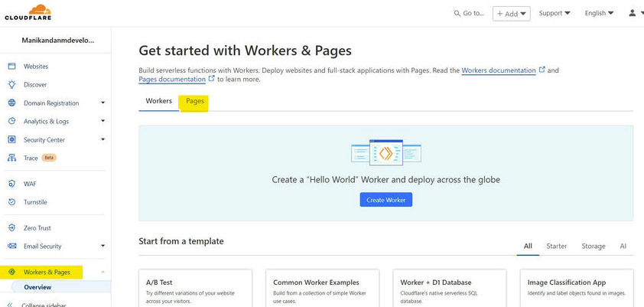The width and height of the screenshot is (644, 307).
Task: Click the Create Worker button
Action: [386, 200]
